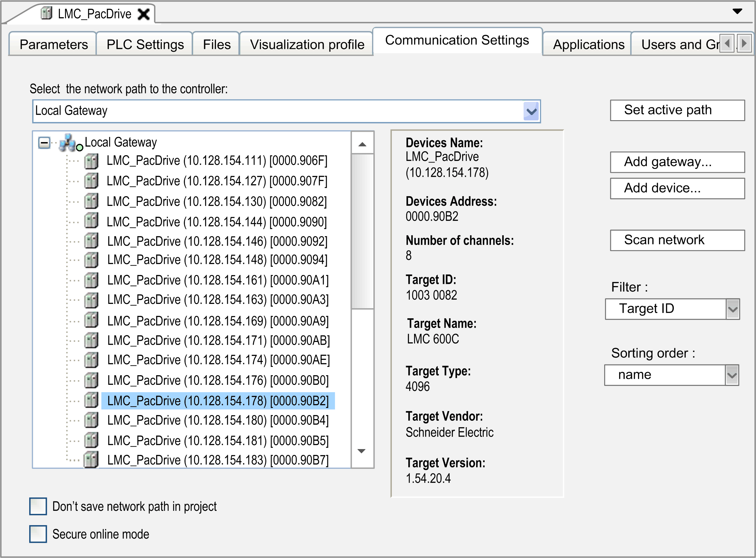This screenshot has height=558, width=756.
Task: Switch to the Applications tab
Action: pyautogui.click(x=588, y=44)
